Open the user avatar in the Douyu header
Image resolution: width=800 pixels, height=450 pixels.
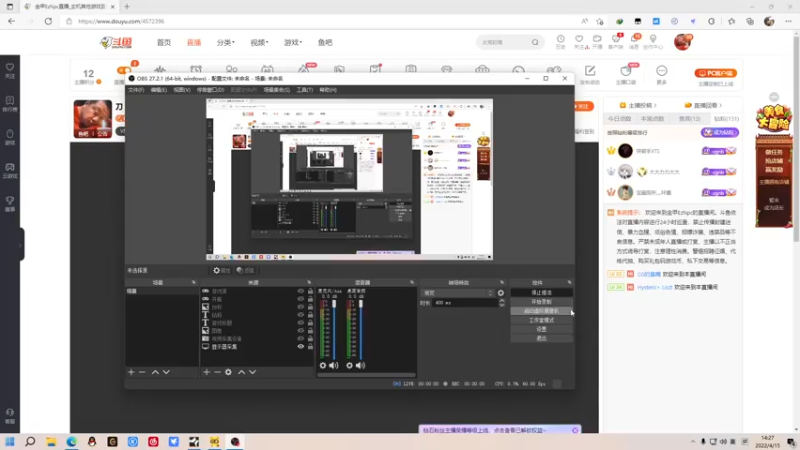(682, 42)
